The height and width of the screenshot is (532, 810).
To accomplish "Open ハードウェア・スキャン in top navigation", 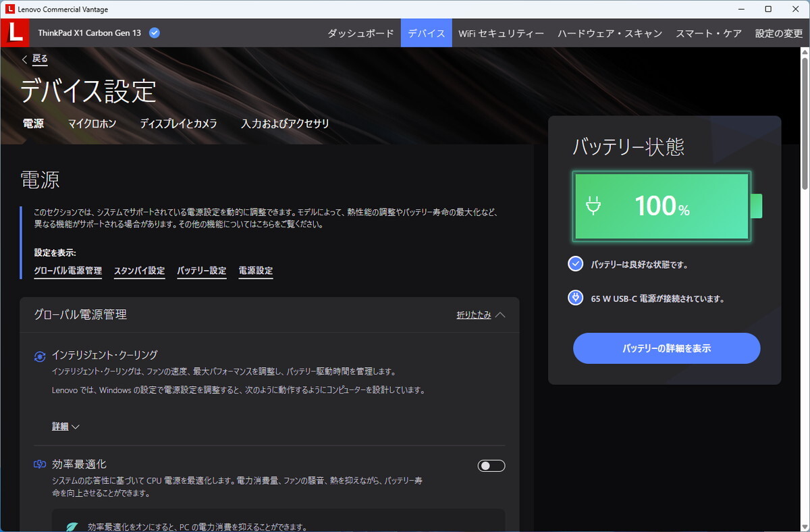I will tap(610, 33).
